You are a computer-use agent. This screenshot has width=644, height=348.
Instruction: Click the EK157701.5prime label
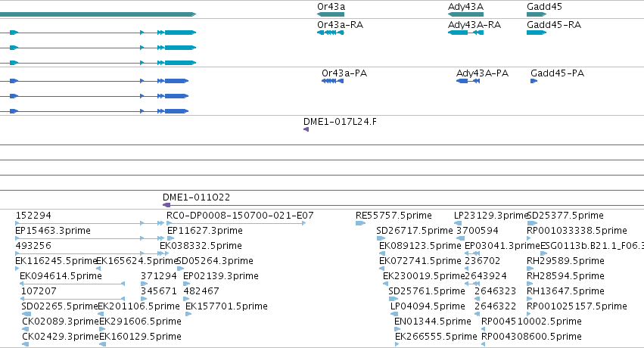226,306
